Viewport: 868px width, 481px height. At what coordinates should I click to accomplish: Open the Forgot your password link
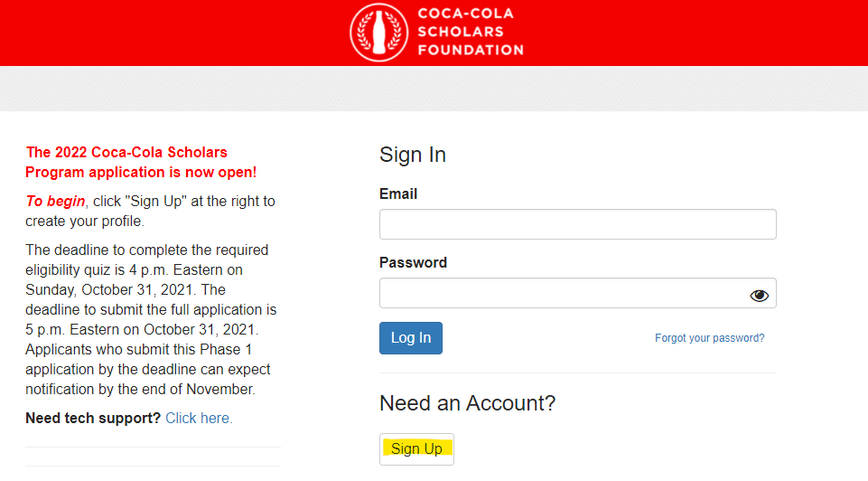pos(709,338)
